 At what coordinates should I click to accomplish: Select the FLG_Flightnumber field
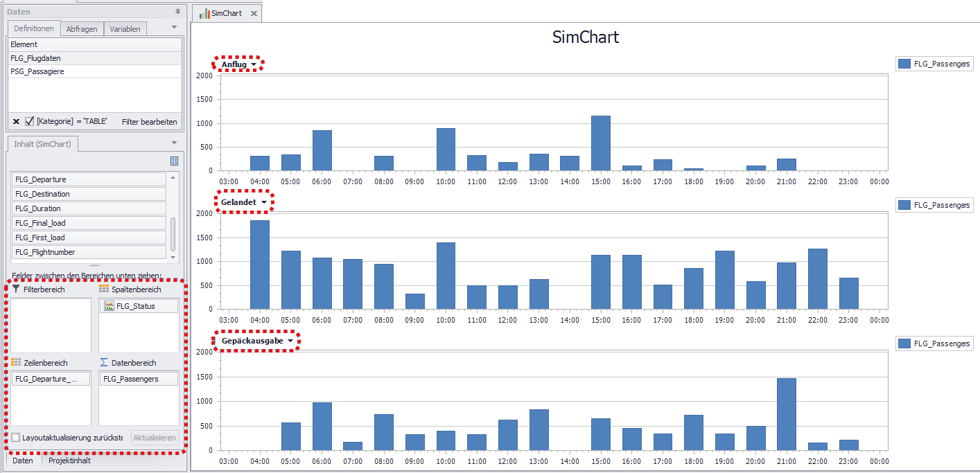tap(89, 252)
